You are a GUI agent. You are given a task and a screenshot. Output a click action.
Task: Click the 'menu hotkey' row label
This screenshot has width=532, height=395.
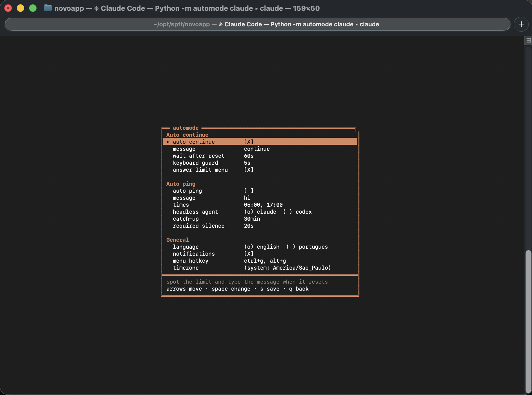[x=191, y=261]
